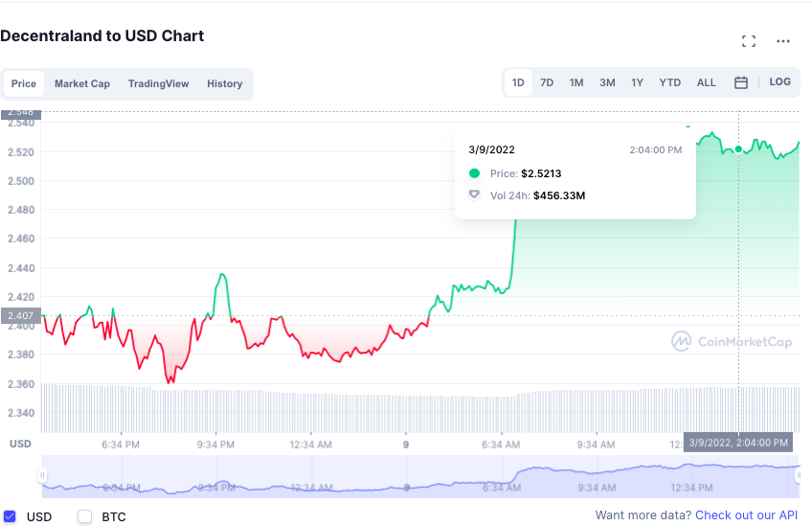Click the 'Decentraland to USD Chart' heading
Image resolution: width=812 pixels, height=526 pixels.
point(102,35)
